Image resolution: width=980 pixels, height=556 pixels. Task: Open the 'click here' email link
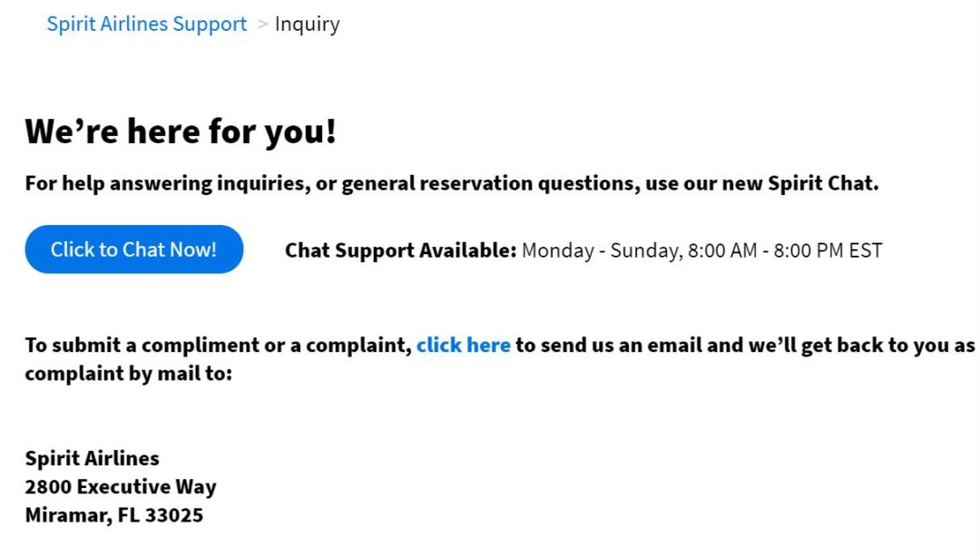[x=463, y=345]
